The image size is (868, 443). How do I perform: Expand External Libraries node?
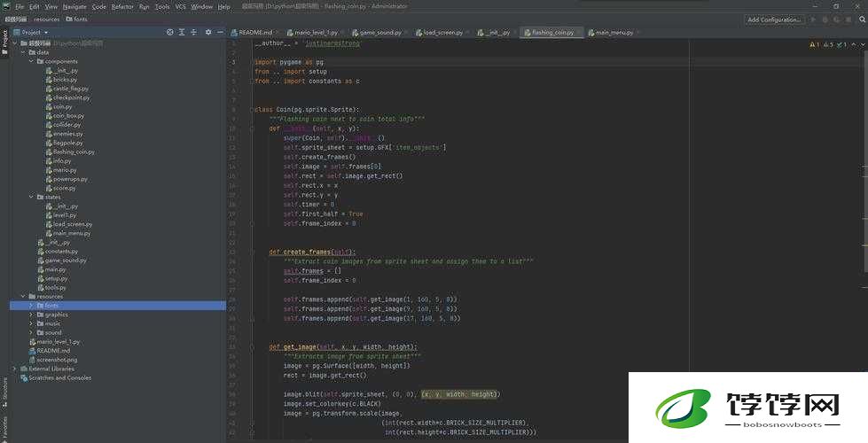[15, 369]
